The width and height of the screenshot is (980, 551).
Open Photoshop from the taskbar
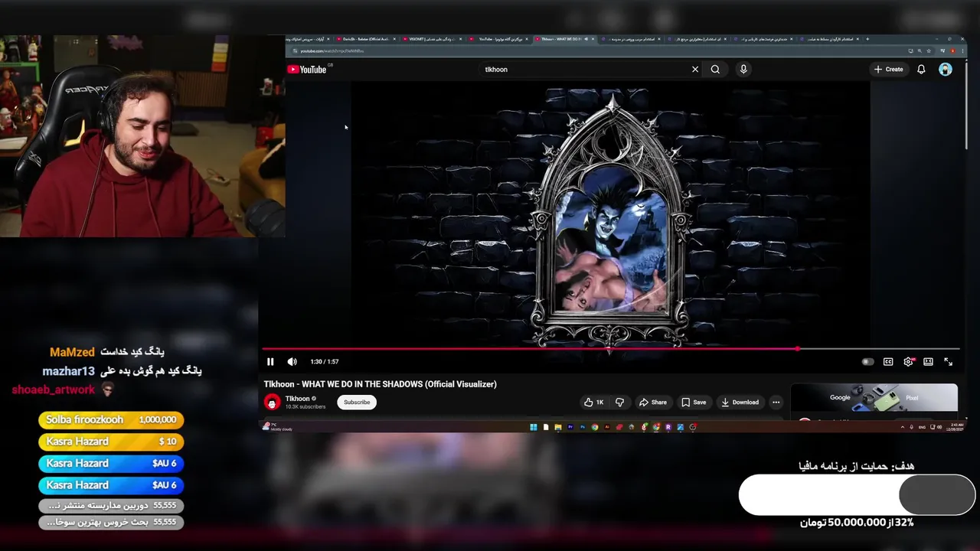pyautogui.click(x=583, y=427)
